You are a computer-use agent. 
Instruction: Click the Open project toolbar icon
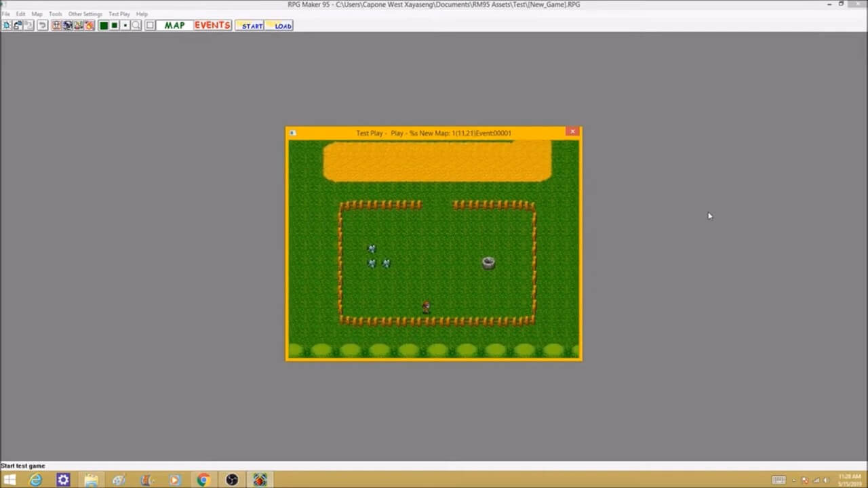click(x=18, y=25)
